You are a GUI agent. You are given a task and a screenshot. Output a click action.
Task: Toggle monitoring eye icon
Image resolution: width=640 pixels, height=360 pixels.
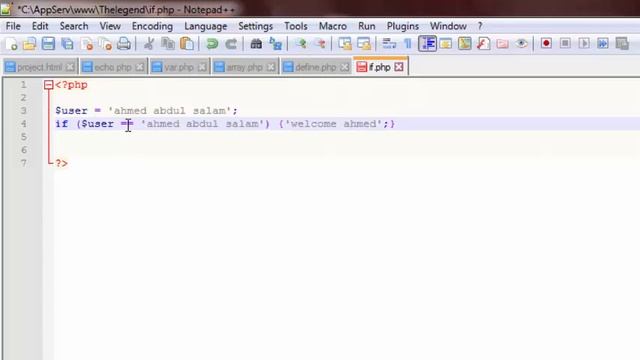point(521,44)
